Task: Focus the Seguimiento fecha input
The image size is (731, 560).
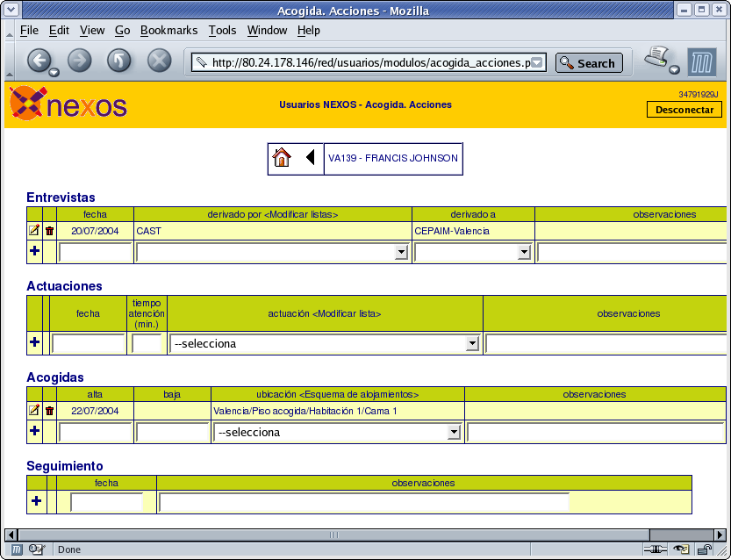Action: pos(106,503)
